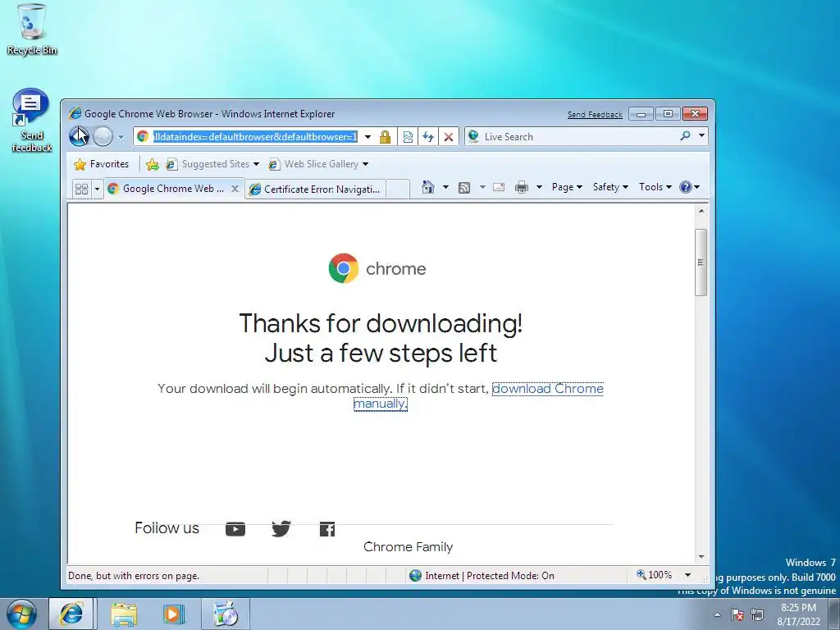Screen dimensions: 840x630
Task: Click the Action Center flag icon
Action: [x=737, y=614]
